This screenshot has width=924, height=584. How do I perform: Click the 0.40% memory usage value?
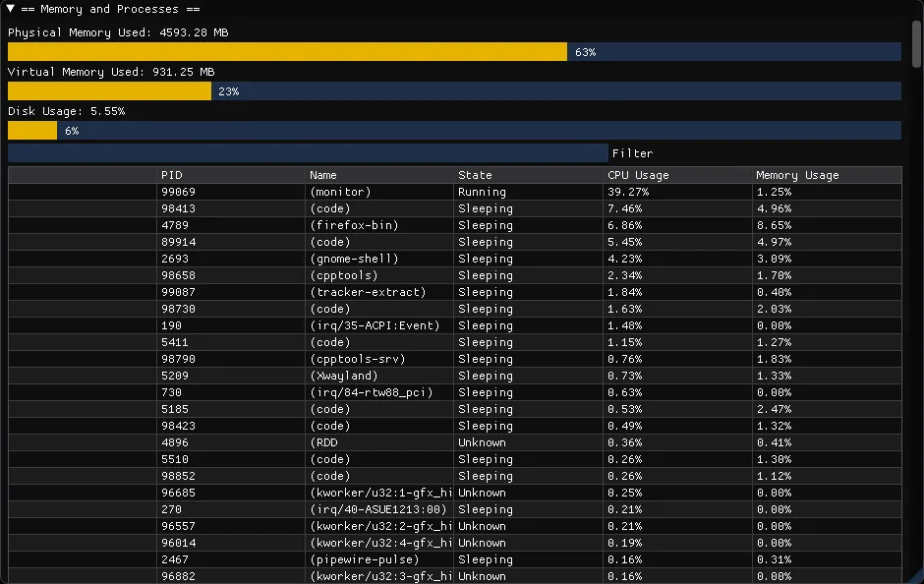click(x=774, y=292)
